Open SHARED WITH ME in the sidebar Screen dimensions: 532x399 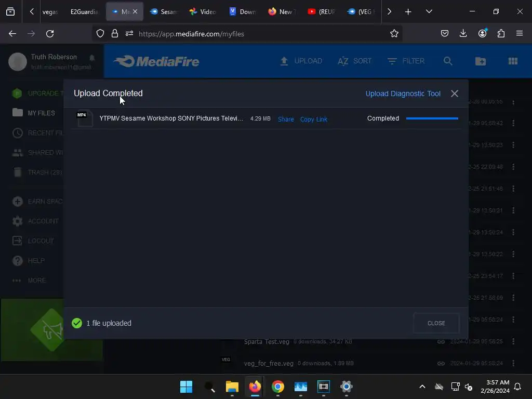[x=37, y=153]
